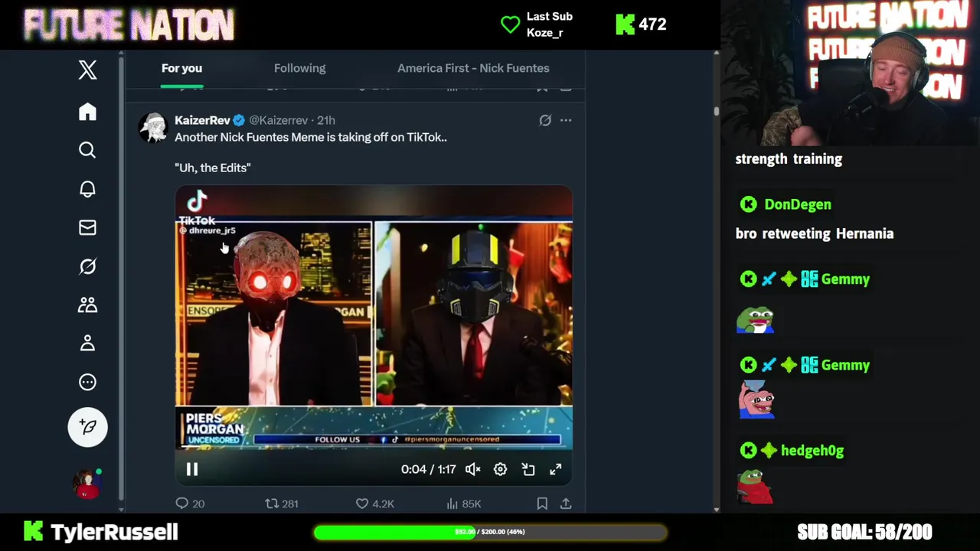This screenshot has height=551, width=980.
Task: Open the Explore search icon
Action: pyautogui.click(x=87, y=150)
